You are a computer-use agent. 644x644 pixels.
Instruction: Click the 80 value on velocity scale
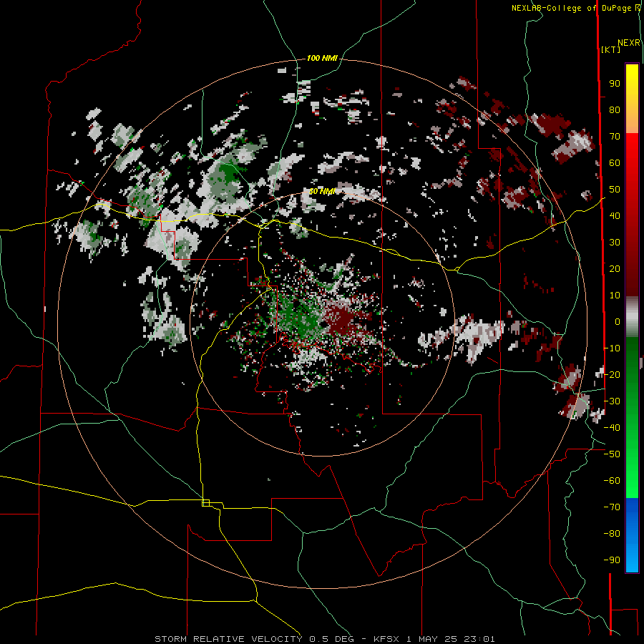615,109
